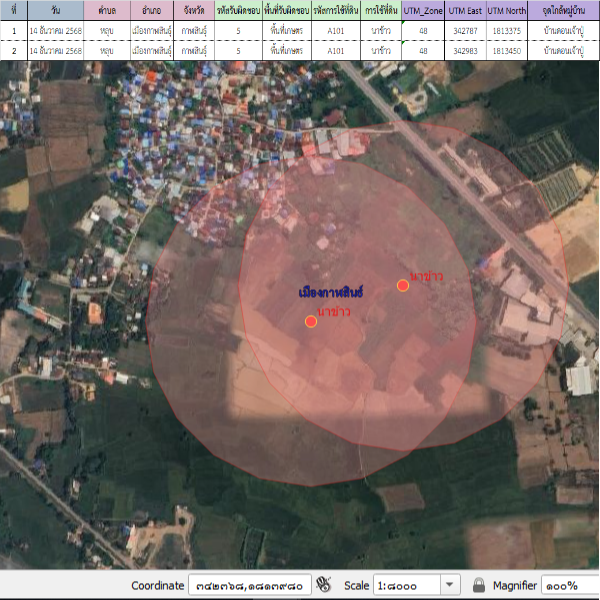Open the Scale dropdown arrow
Image resolution: width=600 pixels, height=600 pixels.
tap(449, 585)
